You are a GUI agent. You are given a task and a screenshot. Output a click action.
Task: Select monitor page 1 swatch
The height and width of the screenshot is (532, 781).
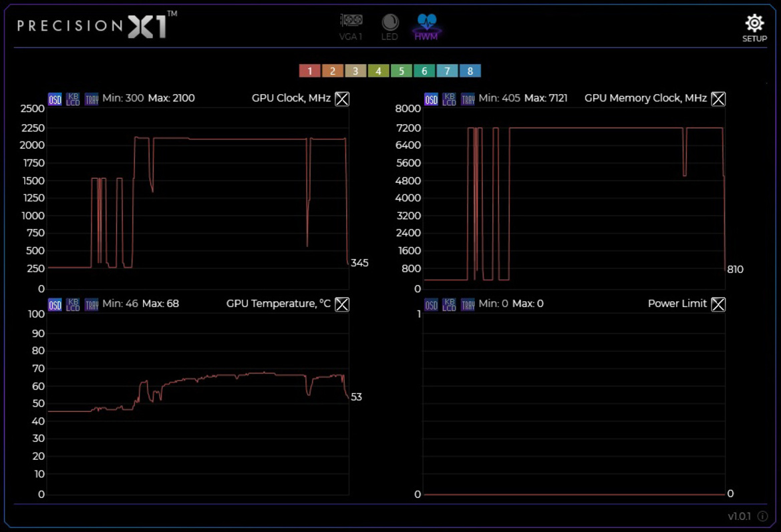pyautogui.click(x=310, y=71)
